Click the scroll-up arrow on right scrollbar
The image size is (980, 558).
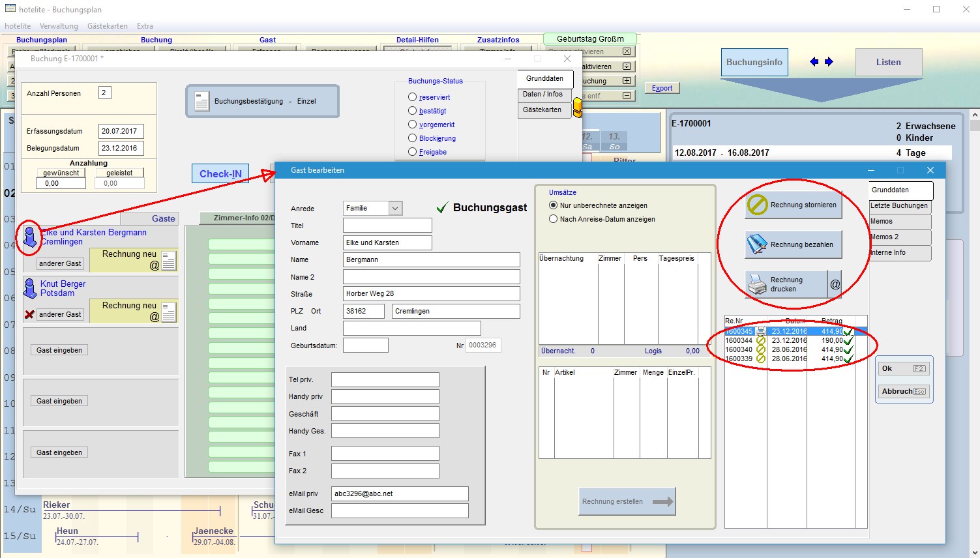975,116
